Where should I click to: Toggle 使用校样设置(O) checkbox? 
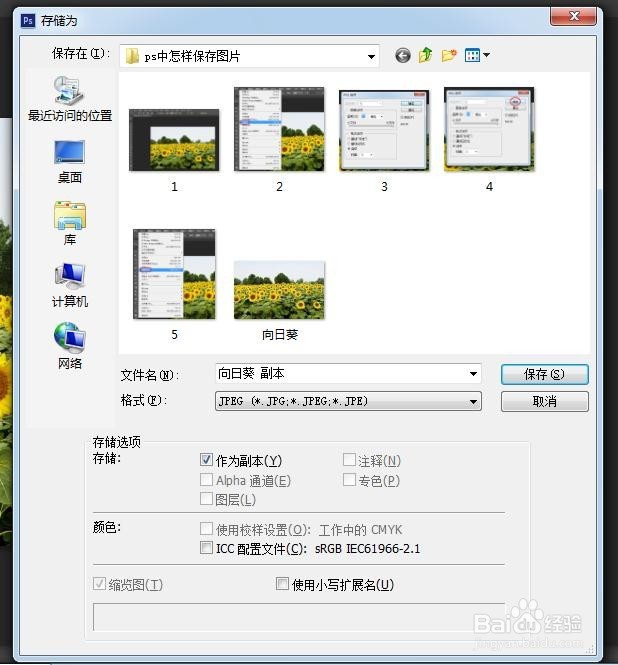pyautogui.click(x=206, y=528)
